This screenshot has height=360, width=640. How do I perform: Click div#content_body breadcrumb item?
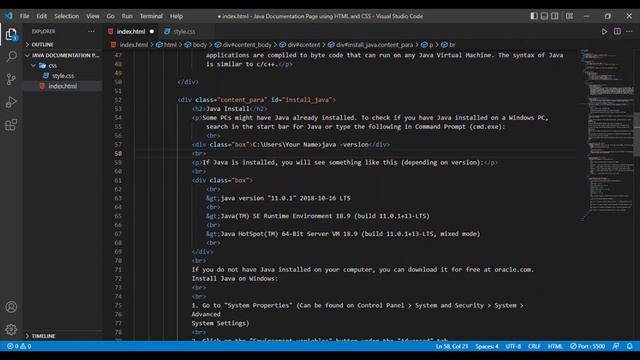click(243, 45)
